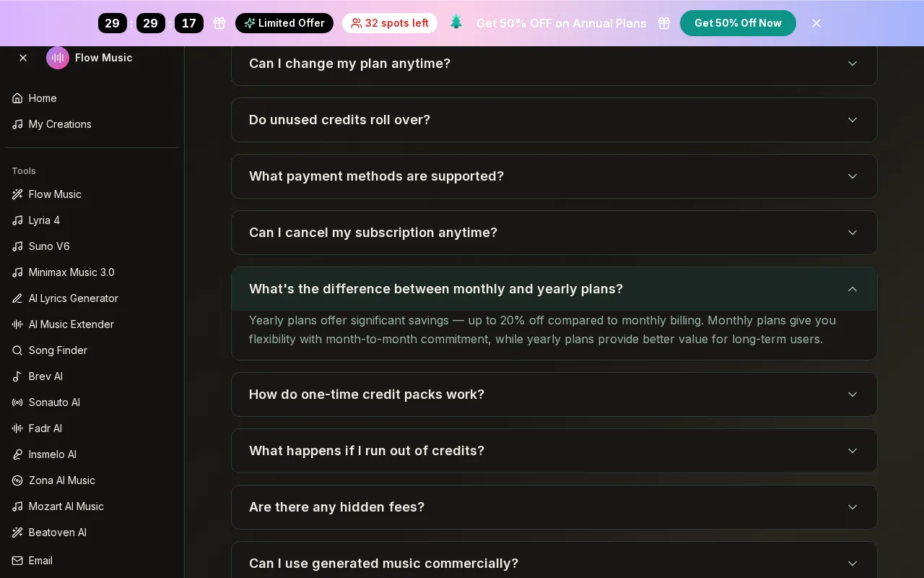Viewport: 924px width, 578px height.
Task: Open My Creations in the sidebar
Action: click(92, 124)
